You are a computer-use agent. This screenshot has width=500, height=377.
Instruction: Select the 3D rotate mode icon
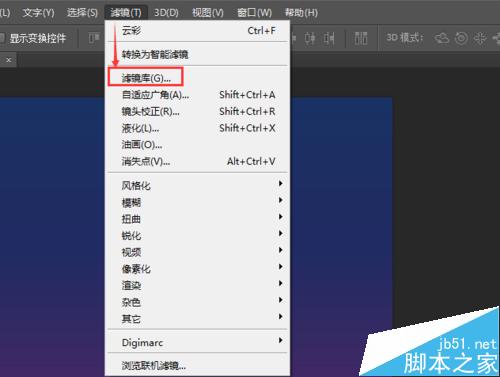click(442, 38)
